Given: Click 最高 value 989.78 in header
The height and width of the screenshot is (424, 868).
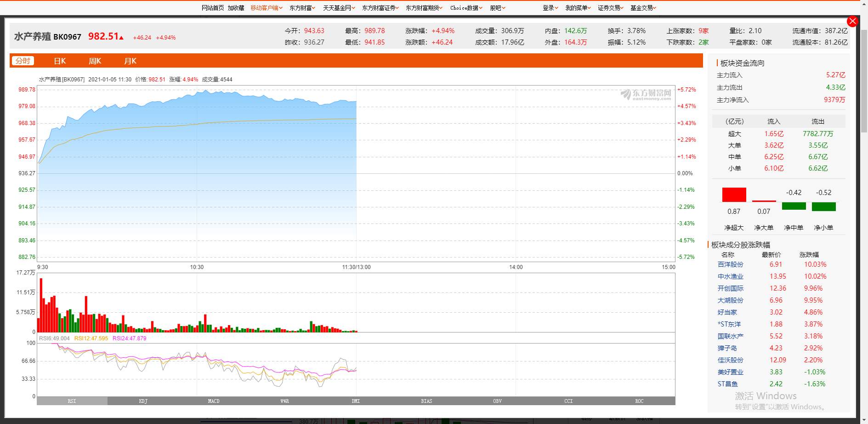Looking at the screenshot, I should coord(374,31).
